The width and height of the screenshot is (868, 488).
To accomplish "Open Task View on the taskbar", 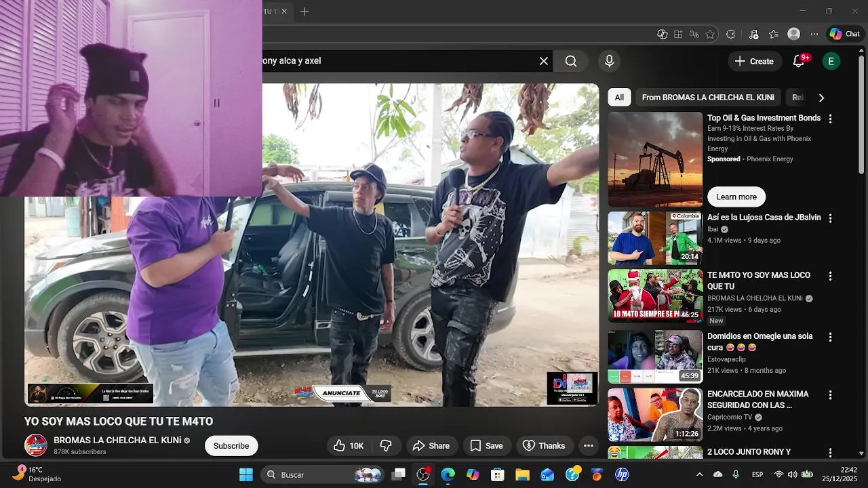I will (x=399, y=474).
